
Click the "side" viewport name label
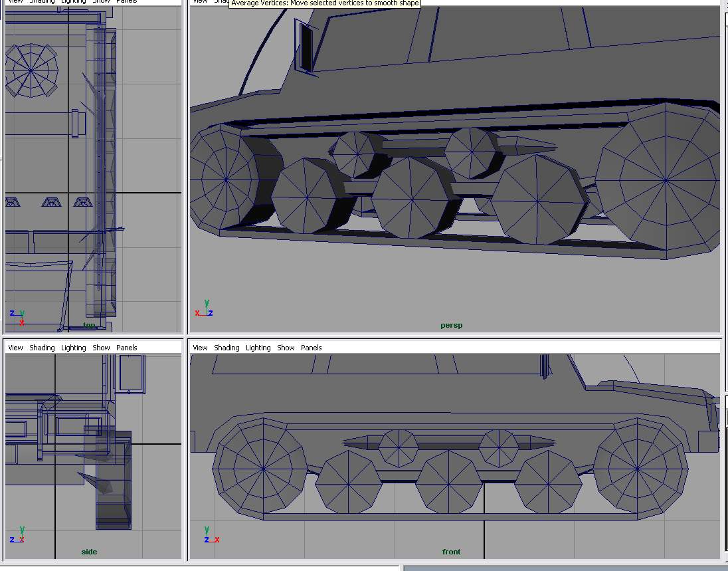pos(89,552)
